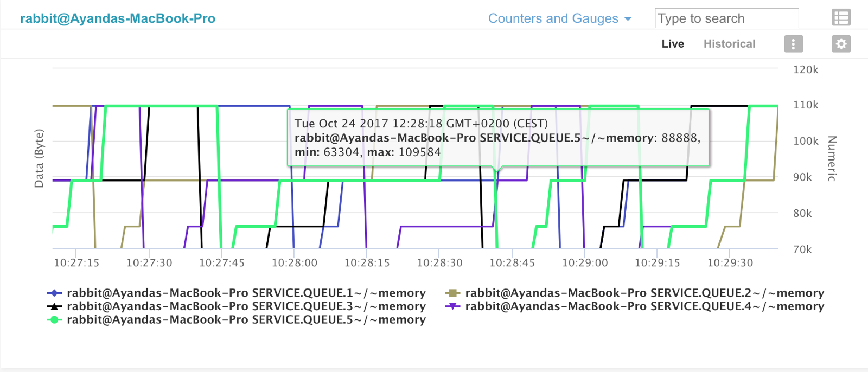Click the SERVICE.QUEUE.1 blue diamond legend marker
Viewport: 868px width, 372px height.
pyautogui.click(x=54, y=293)
